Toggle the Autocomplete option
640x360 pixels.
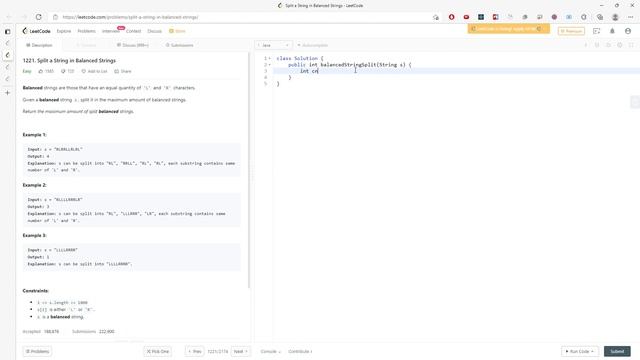click(313, 45)
